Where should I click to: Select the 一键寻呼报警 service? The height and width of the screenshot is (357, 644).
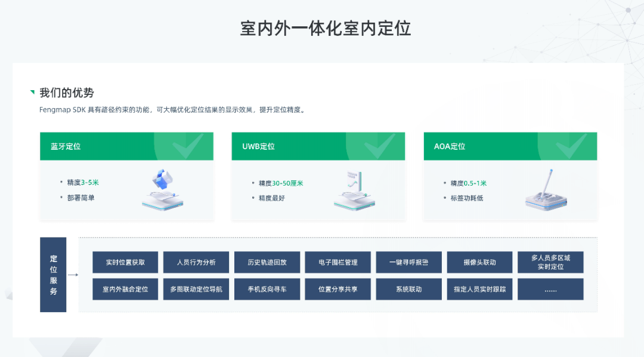(x=408, y=262)
